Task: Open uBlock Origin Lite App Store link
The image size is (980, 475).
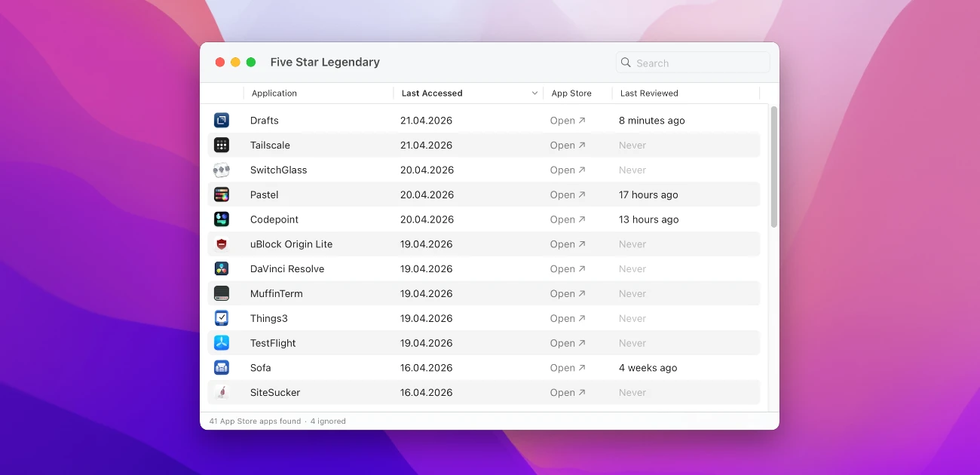Action: point(568,244)
